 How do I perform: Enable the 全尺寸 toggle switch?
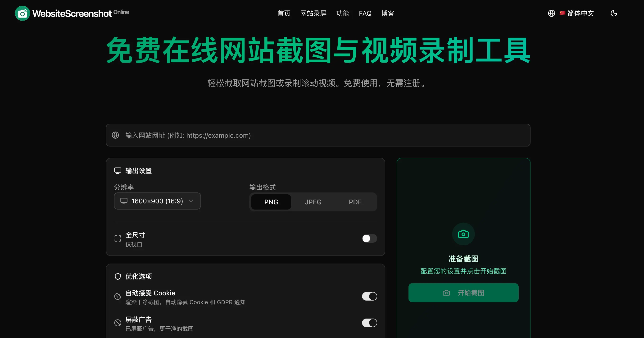369,238
